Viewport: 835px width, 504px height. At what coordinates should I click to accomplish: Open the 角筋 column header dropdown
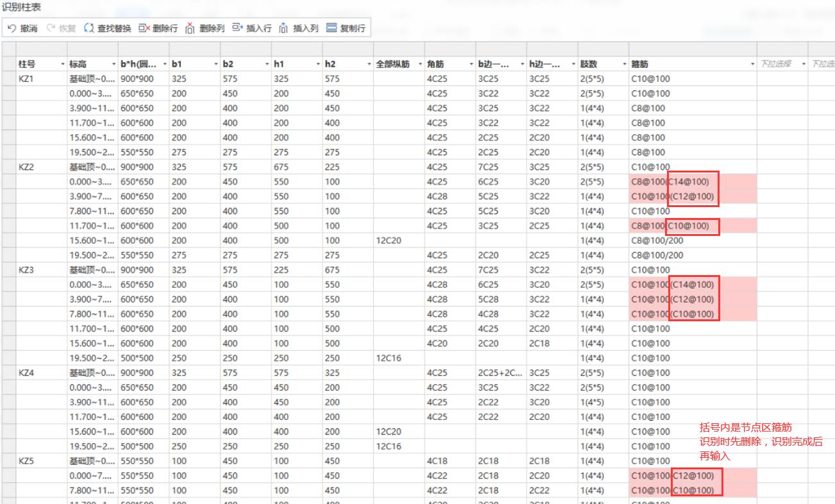(471, 64)
